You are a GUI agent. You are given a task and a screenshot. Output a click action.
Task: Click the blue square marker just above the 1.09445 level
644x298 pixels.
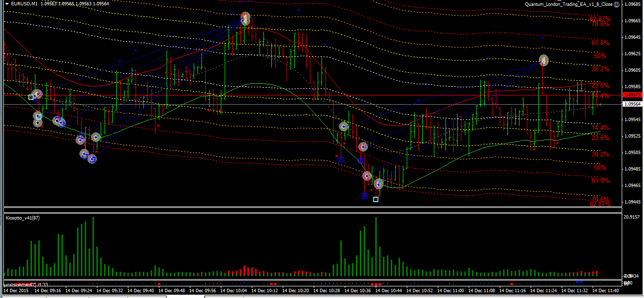[x=364, y=196]
